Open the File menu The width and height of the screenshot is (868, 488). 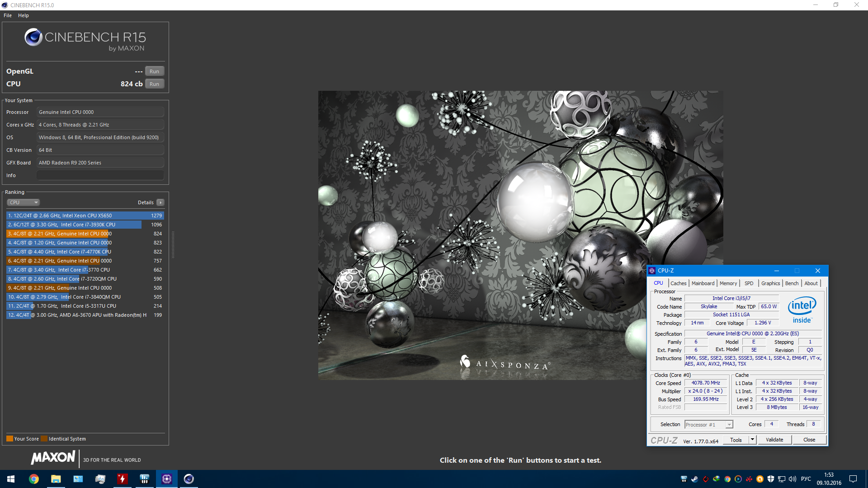(x=8, y=15)
